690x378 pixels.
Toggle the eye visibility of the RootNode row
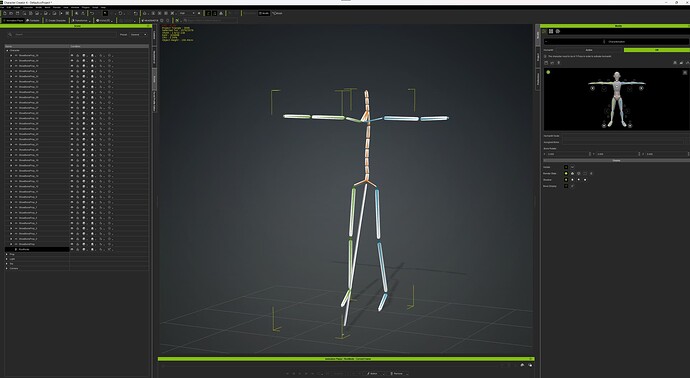pos(72,250)
